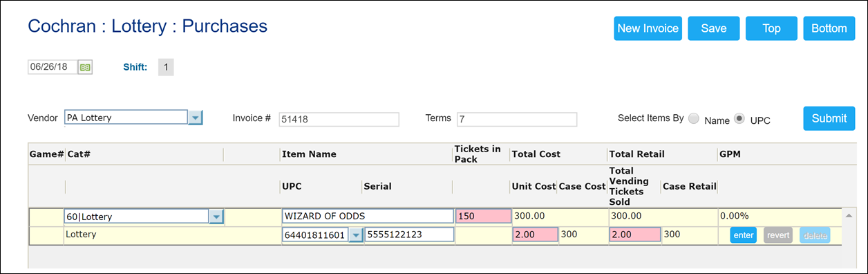The image size is (868, 274).
Task: Click the Terms field containing 7
Action: 516,120
